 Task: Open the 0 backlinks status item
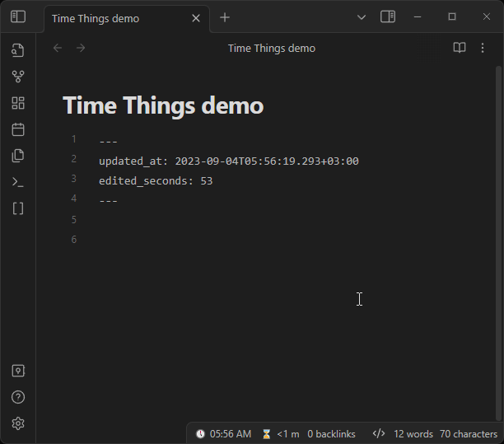click(x=331, y=434)
